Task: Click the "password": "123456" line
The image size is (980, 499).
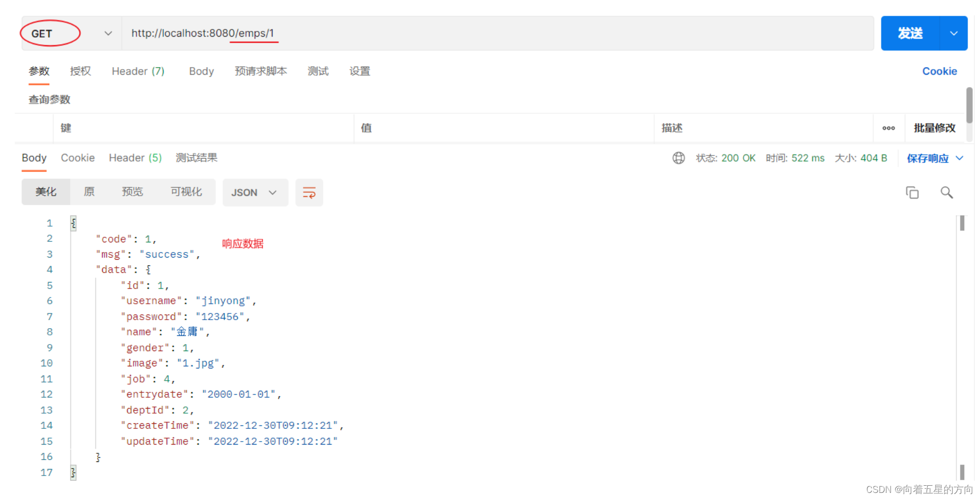Action: click(185, 317)
